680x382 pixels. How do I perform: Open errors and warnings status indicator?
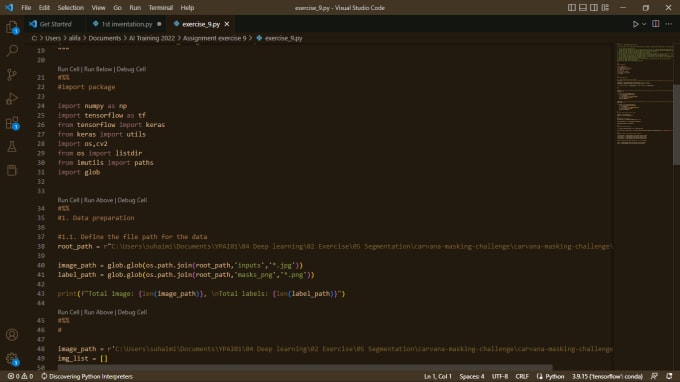[x=20, y=376]
